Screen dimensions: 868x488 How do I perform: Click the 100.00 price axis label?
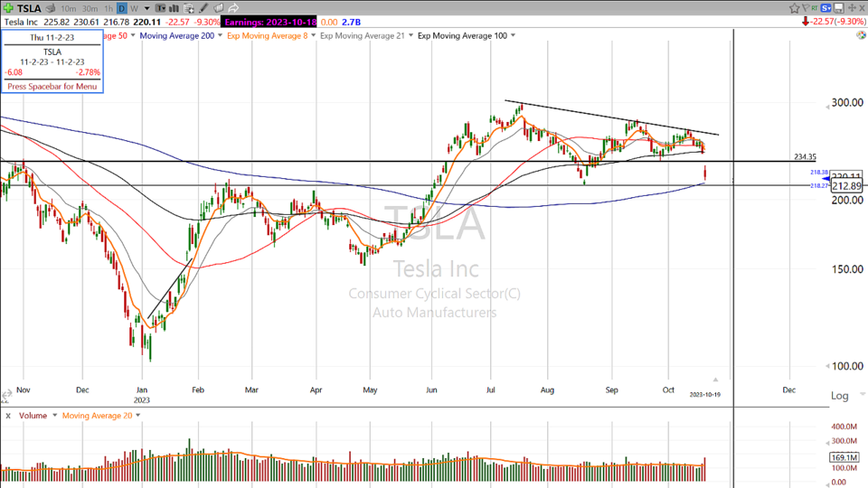(847, 366)
